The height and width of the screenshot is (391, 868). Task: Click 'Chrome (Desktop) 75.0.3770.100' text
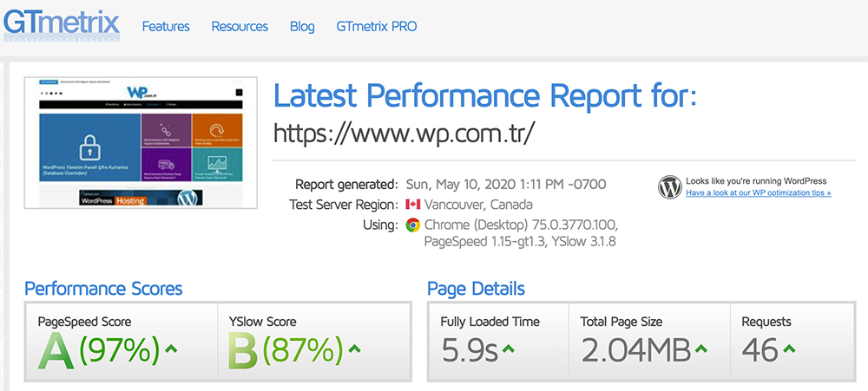click(x=520, y=225)
